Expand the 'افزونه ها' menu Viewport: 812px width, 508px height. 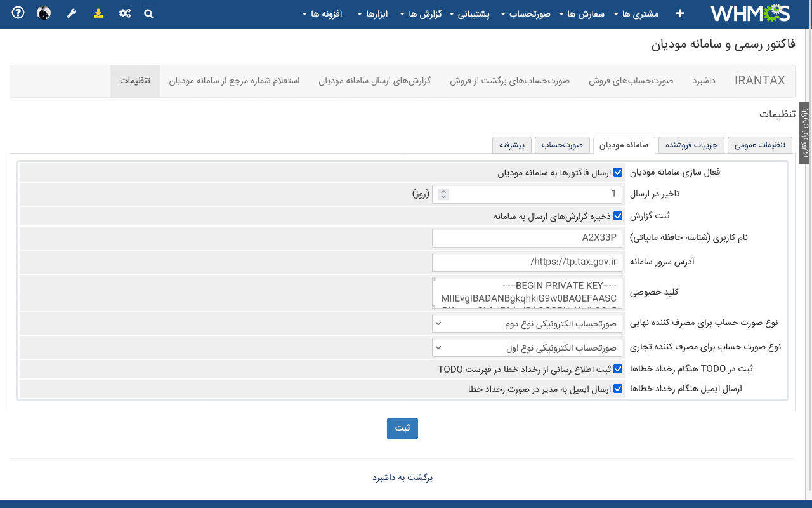click(x=323, y=13)
